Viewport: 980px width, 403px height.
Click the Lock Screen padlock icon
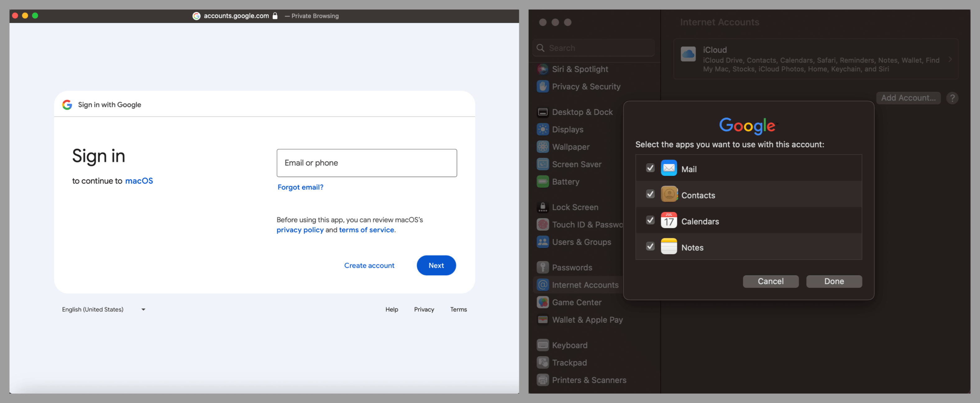(x=543, y=207)
